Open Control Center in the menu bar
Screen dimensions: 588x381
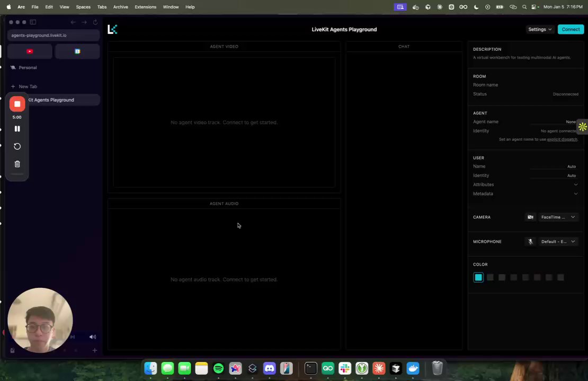coord(534,7)
